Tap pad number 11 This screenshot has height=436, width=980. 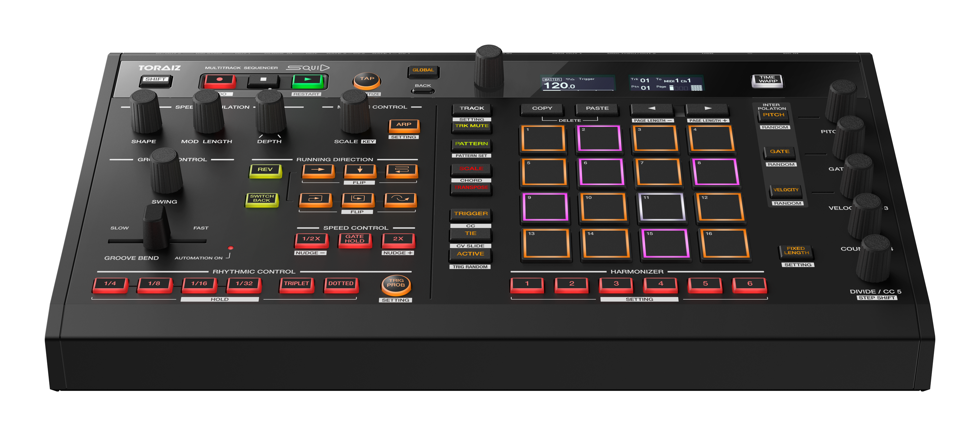(x=662, y=207)
